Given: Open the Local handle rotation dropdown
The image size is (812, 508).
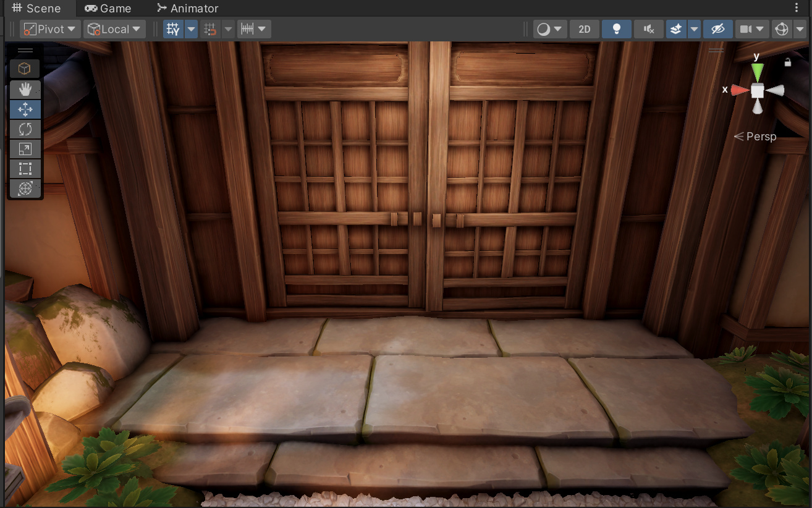Looking at the screenshot, I should pyautogui.click(x=114, y=29).
